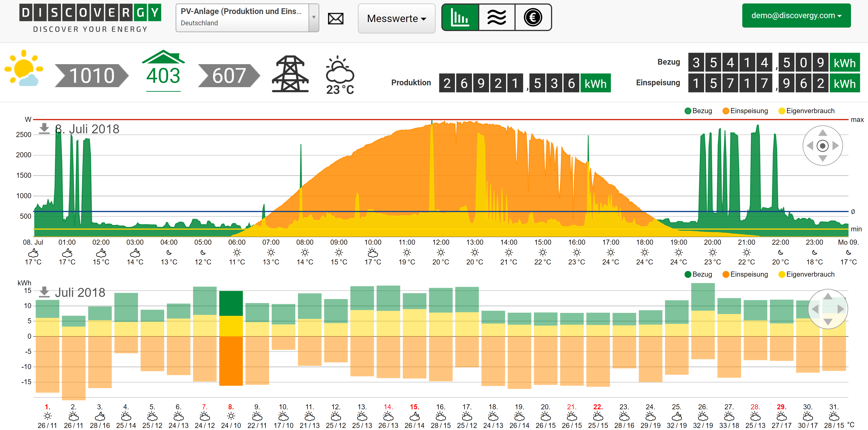Open the mail envelope icon

tap(336, 18)
